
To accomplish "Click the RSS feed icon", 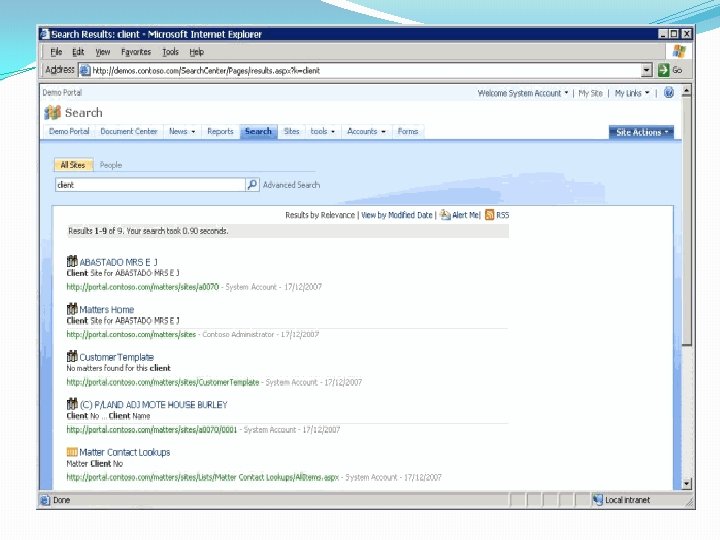I will (489, 215).
